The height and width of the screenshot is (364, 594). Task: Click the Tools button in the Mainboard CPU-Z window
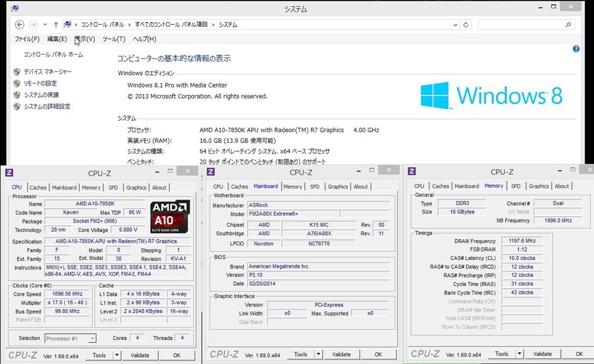coord(300,355)
